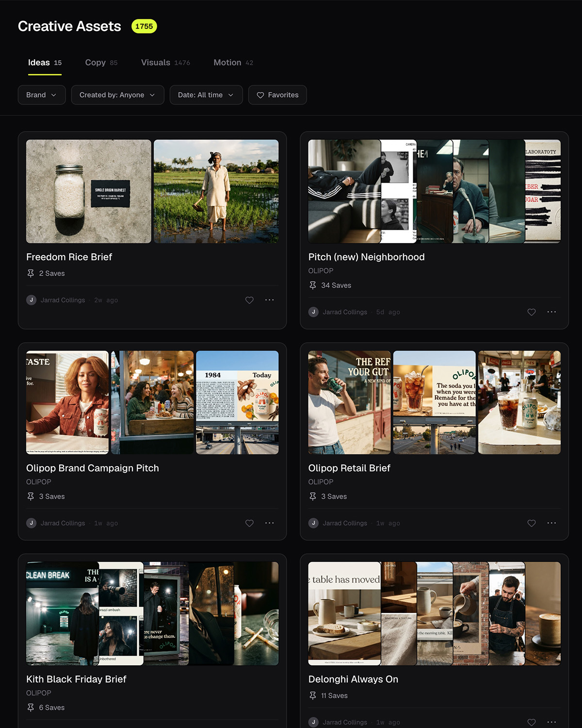The image size is (582, 728).
Task: Open the man at microphone thumbnail
Action: coord(470,191)
